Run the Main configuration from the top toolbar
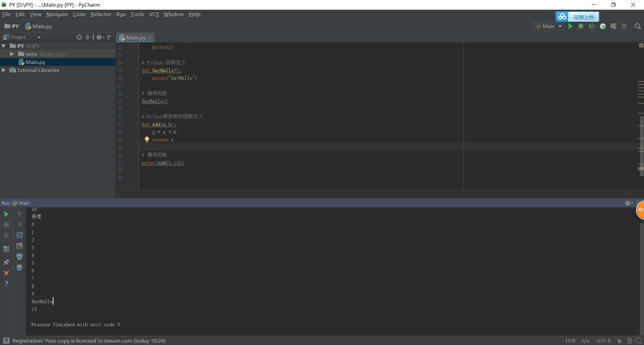Viewport: 644px width, 345px height. click(571, 26)
